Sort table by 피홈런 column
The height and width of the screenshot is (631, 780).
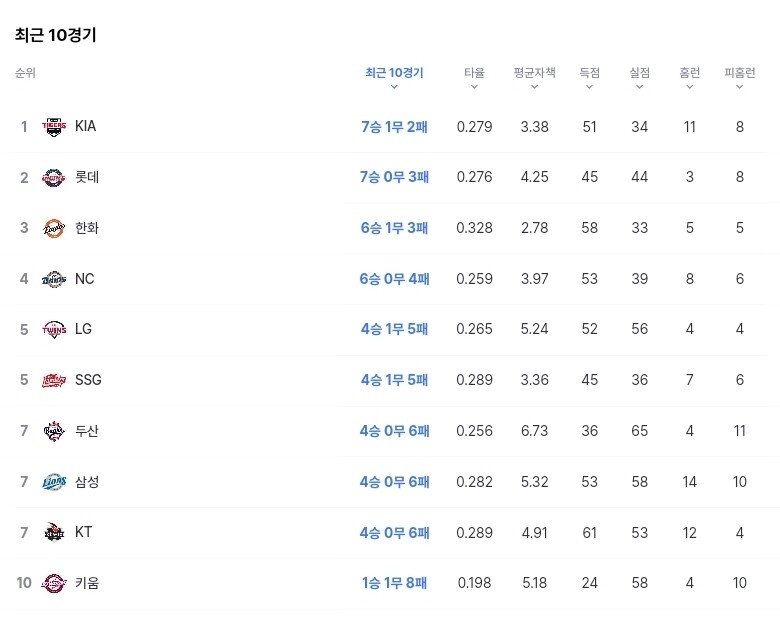740,74
